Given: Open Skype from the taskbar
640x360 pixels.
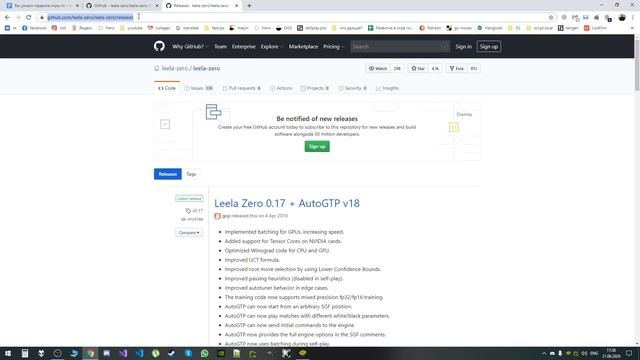Looking at the screenshot, I should (188, 353).
